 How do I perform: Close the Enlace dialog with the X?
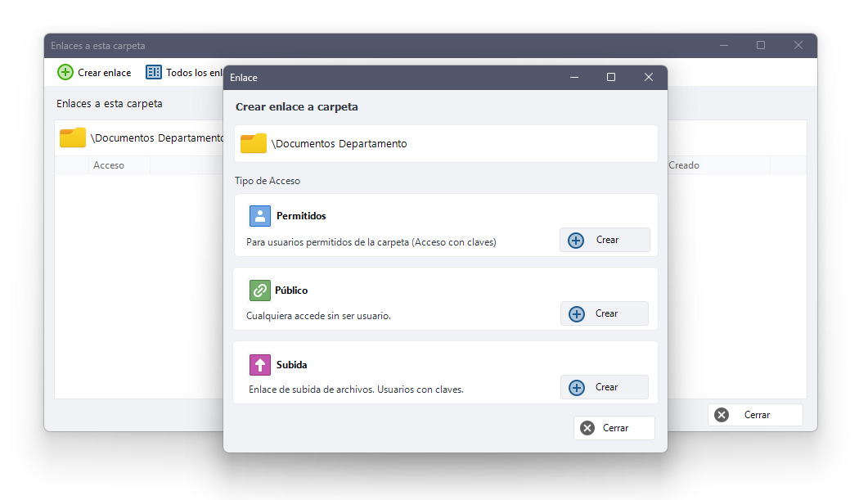pos(649,77)
